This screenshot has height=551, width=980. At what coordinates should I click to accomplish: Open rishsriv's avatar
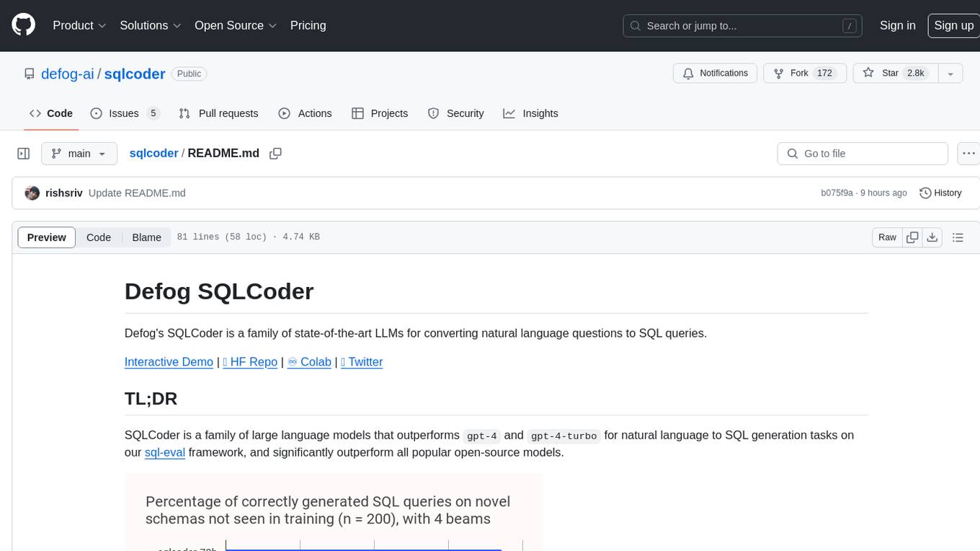point(32,193)
